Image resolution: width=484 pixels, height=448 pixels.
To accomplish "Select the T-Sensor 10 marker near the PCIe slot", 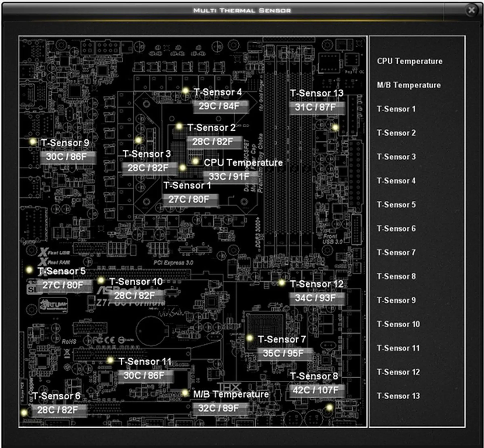I will (x=102, y=281).
